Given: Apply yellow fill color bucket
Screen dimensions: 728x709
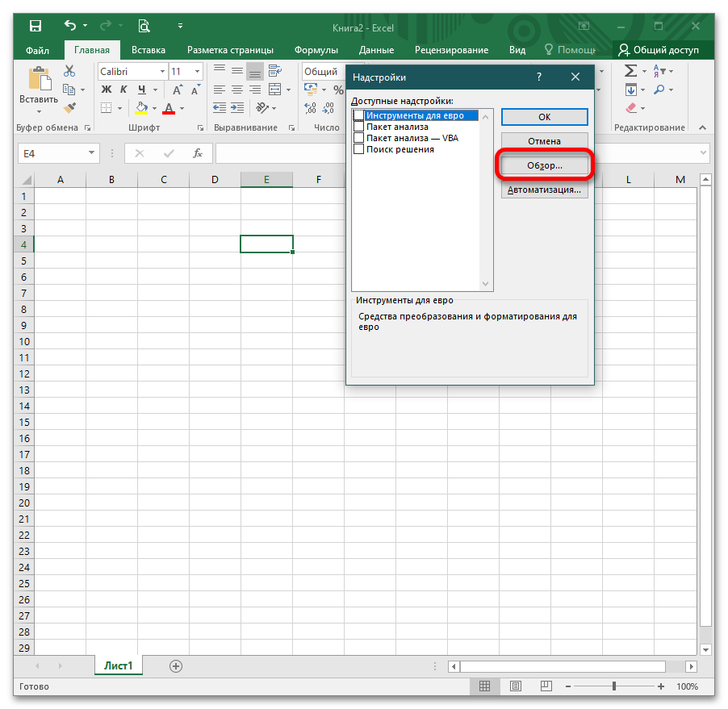Looking at the screenshot, I should coord(141,108).
